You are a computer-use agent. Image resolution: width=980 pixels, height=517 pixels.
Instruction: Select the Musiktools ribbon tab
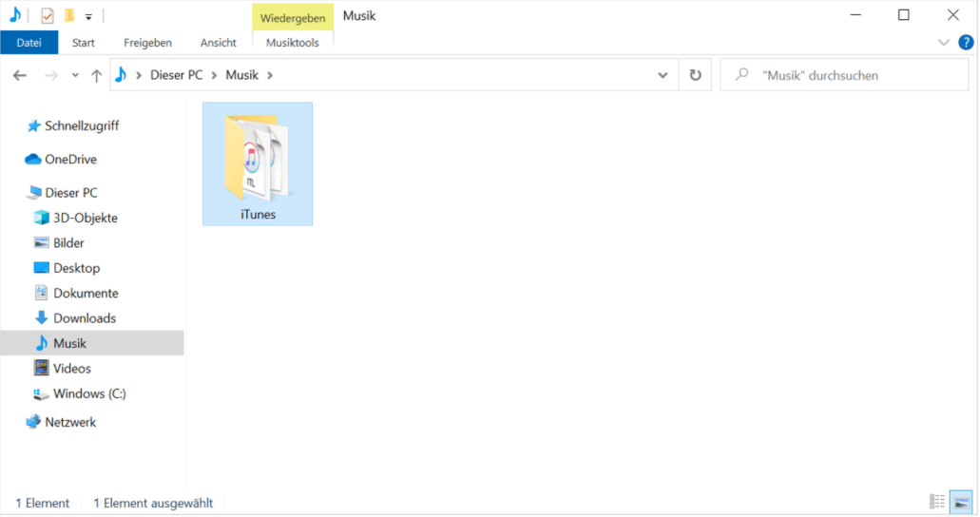(293, 43)
